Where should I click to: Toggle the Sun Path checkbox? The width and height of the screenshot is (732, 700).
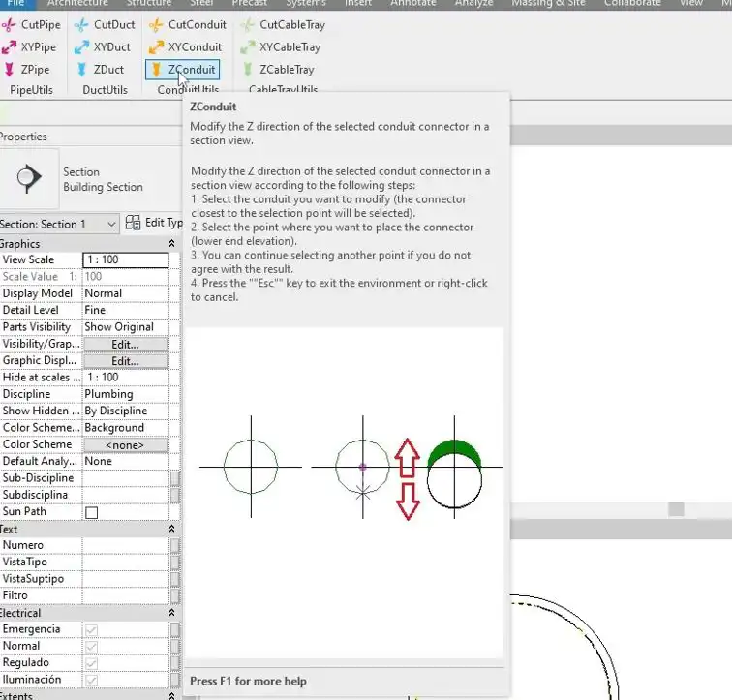coord(91,512)
